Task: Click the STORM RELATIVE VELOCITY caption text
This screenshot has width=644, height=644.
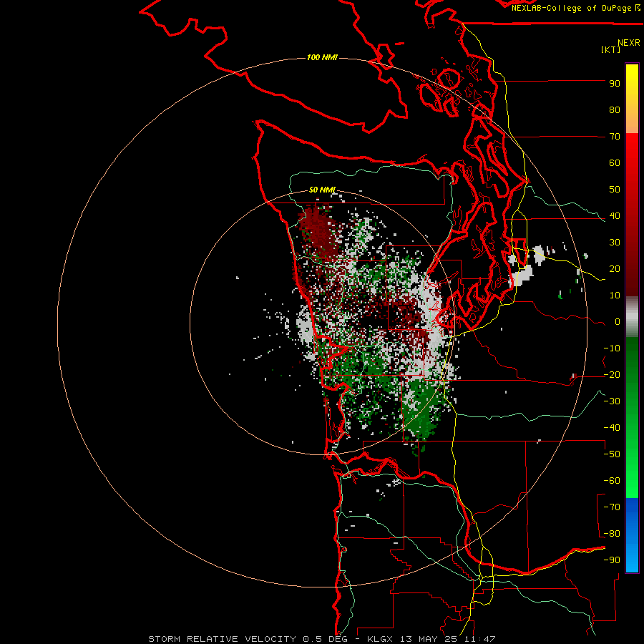Action: [222, 639]
